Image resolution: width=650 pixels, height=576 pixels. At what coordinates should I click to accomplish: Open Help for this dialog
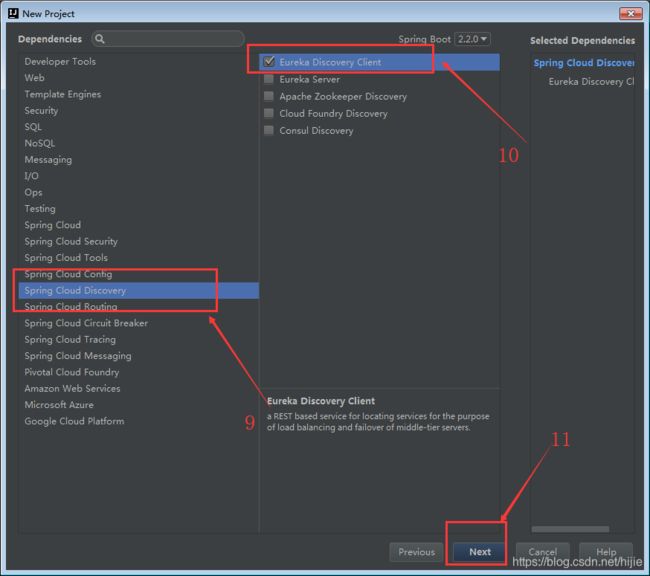tap(606, 552)
